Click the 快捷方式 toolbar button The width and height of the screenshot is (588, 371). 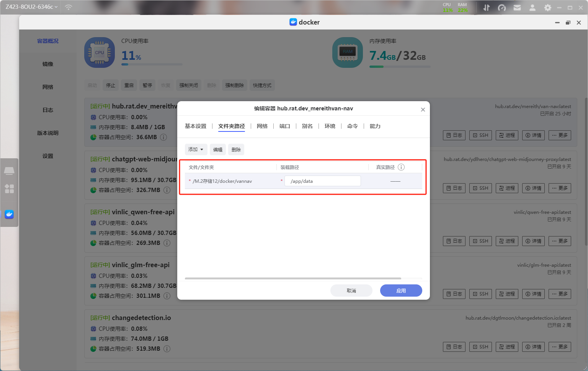[x=262, y=85]
